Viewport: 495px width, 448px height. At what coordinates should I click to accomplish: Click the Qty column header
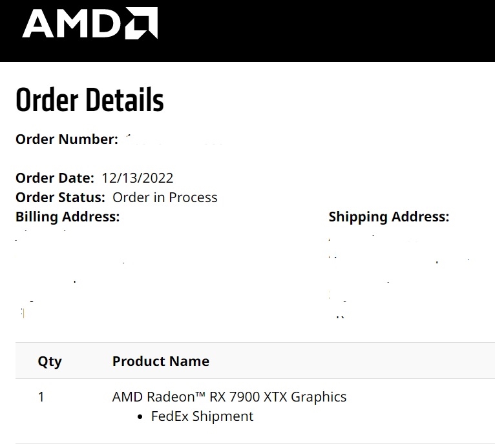pos(50,361)
